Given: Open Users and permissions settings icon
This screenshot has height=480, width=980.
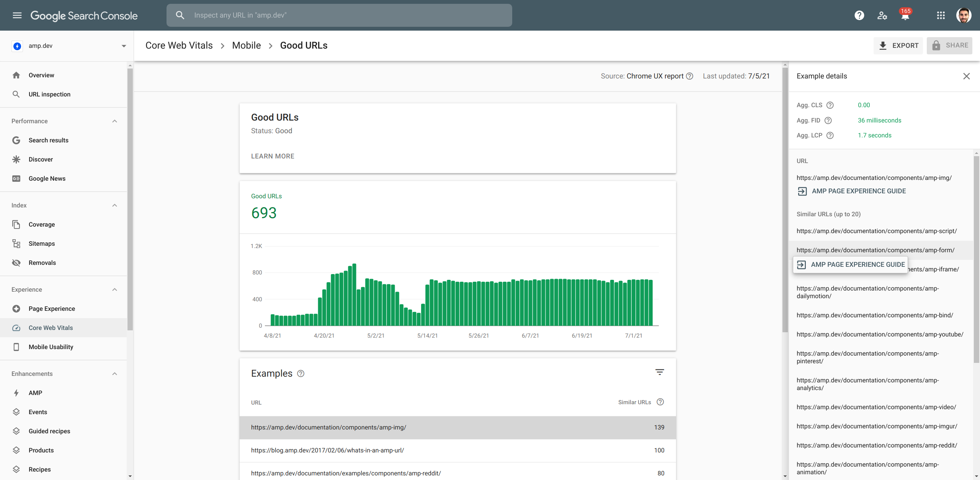Looking at the screenshot, I should click(x=882, y=15).
